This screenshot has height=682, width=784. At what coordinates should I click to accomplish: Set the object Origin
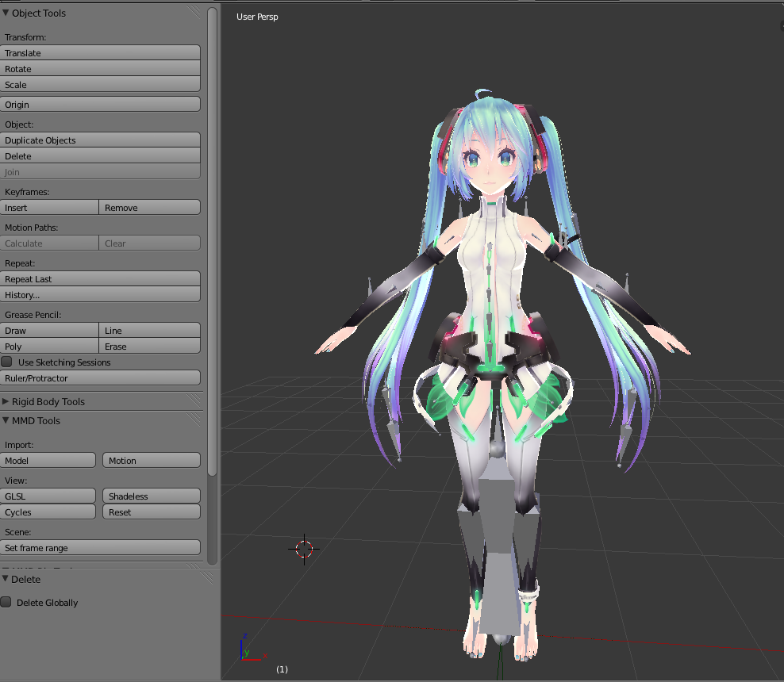point(101,104)
